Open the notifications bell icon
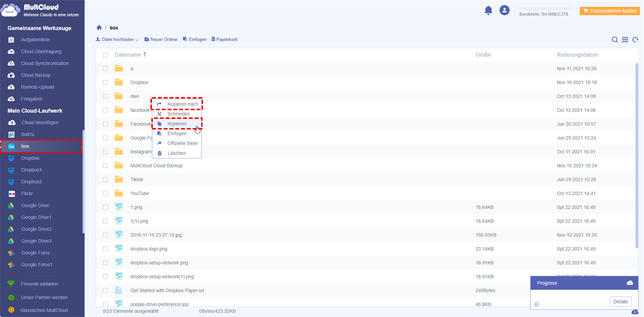The width and height of the screenshot is (644, 317). click(488, 10)
